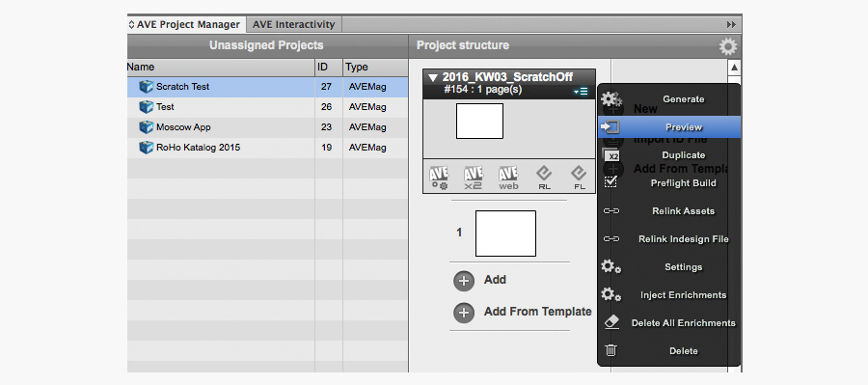The image size is (868, 385).
Task: Select the RoHo Katalog 2015 row
Action: tap(268, 148)
